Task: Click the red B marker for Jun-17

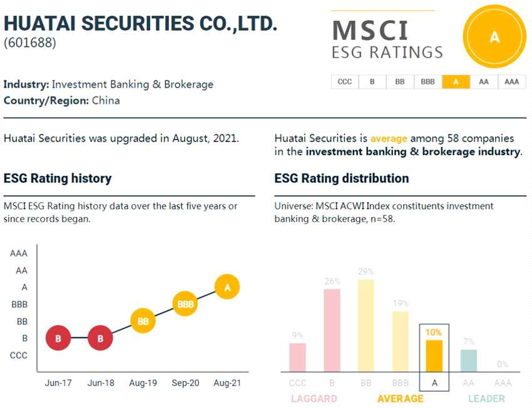Action: tap(58, 338)
